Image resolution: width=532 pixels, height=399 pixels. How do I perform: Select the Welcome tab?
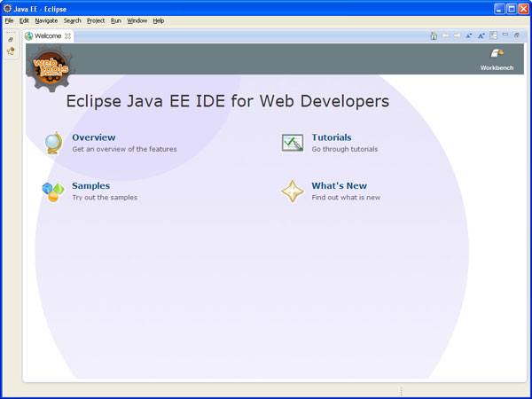click(x=48, y=36)
